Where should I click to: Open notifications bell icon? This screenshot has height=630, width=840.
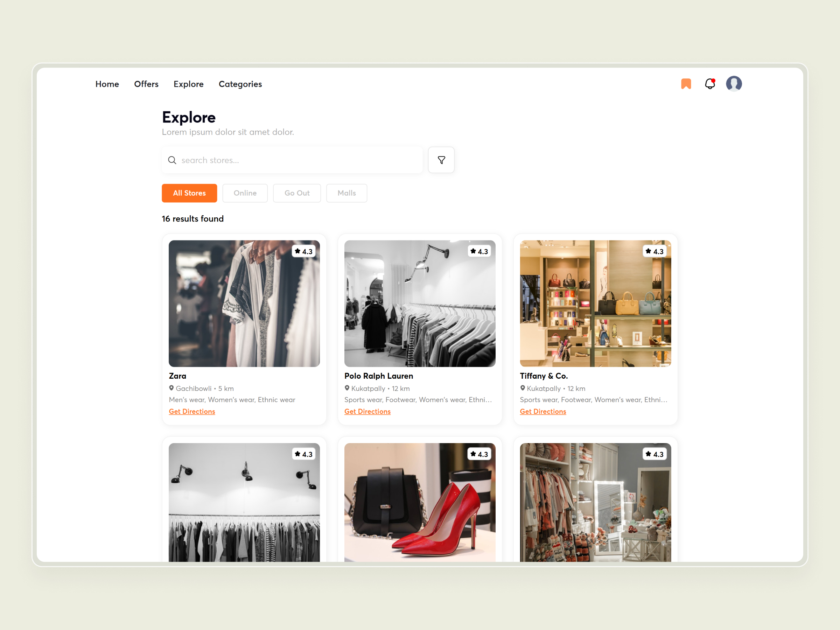(x=710, y=84)
